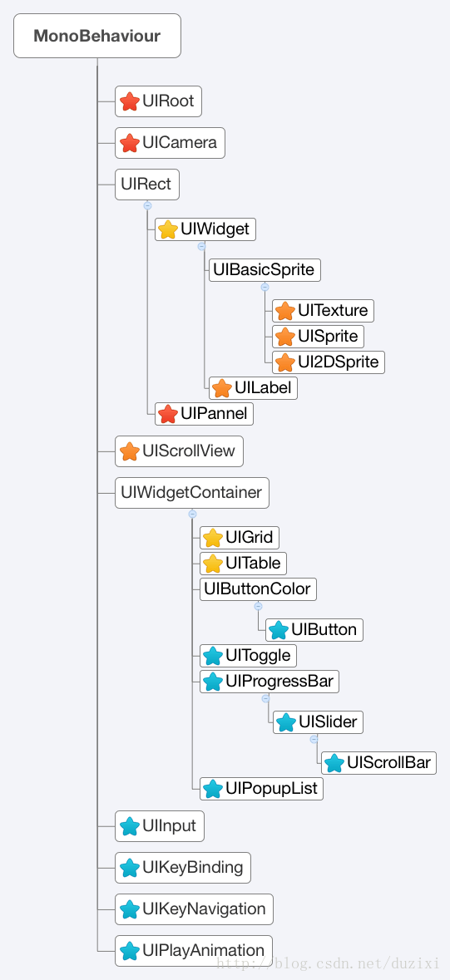This screenshot has width=450, height=980.
Task: Click the blue star beside UIScrollBar
Action: (334, 762)
